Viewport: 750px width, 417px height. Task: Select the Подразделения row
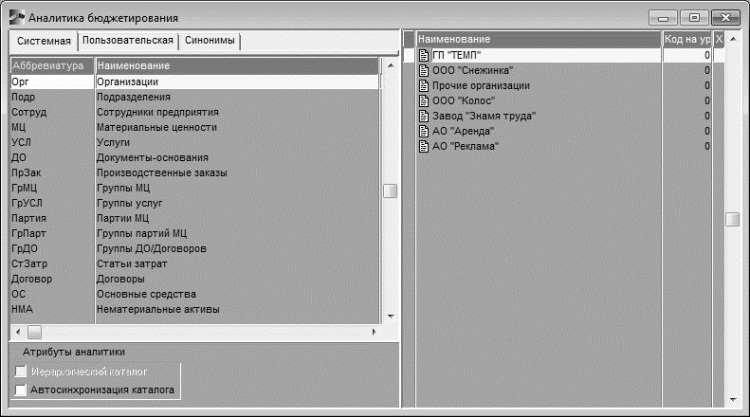[195, 97]
